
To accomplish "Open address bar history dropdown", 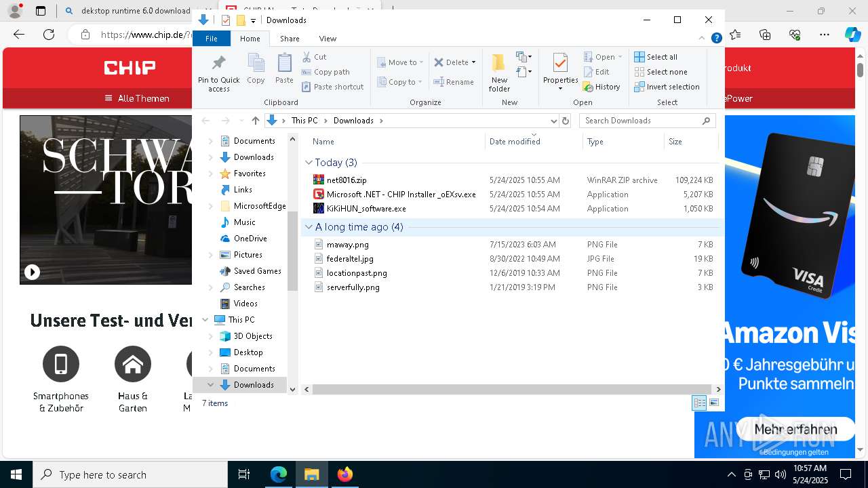I will tap(553, 121).
